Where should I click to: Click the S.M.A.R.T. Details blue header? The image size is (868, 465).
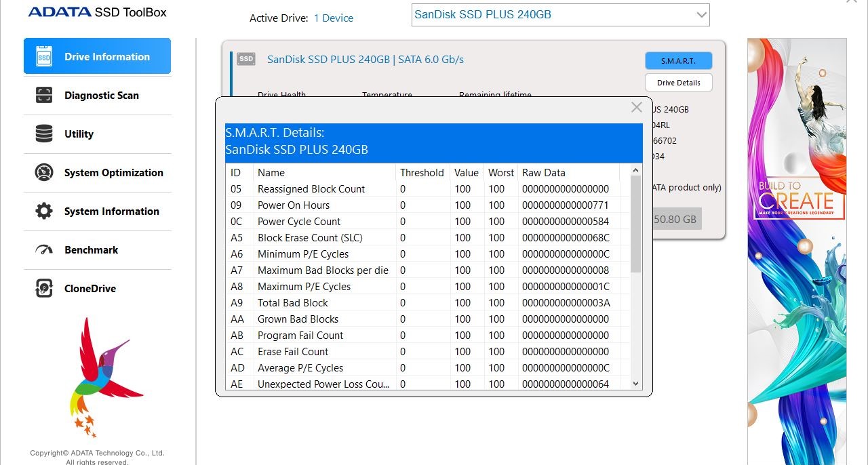434,142
